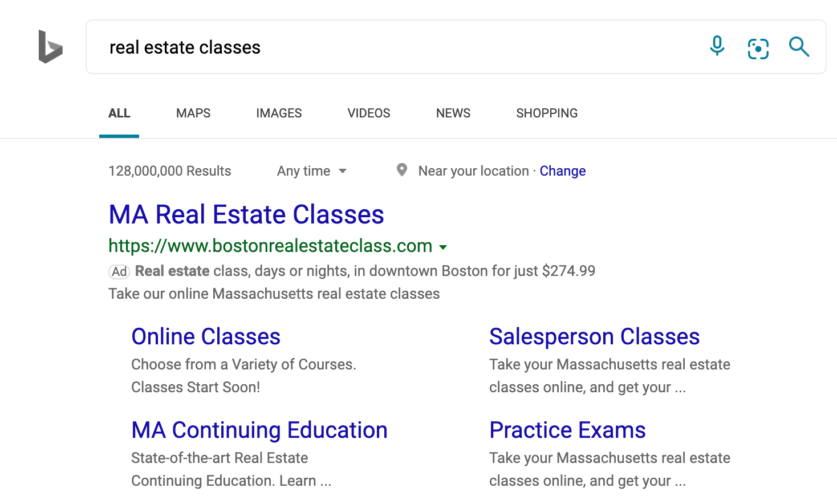Click the magnifying glass search icon

pos(799,47)
